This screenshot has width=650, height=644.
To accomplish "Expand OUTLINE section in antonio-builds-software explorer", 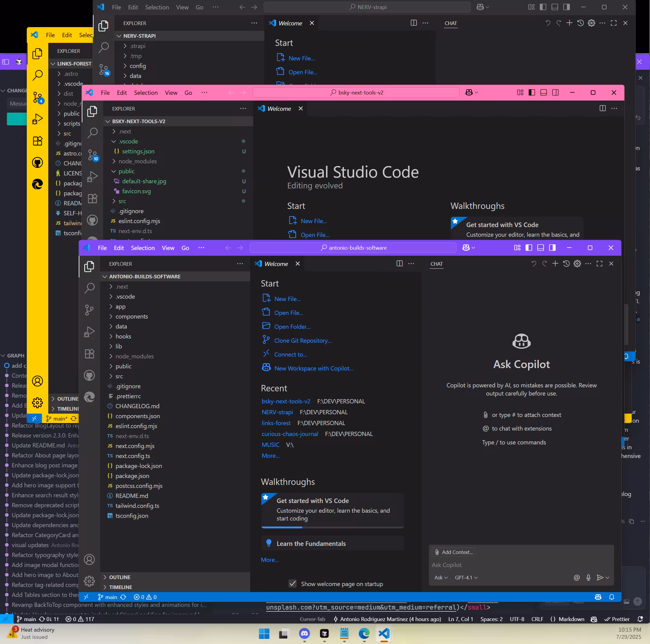I will pyautogui.click(x=175, y=577).
